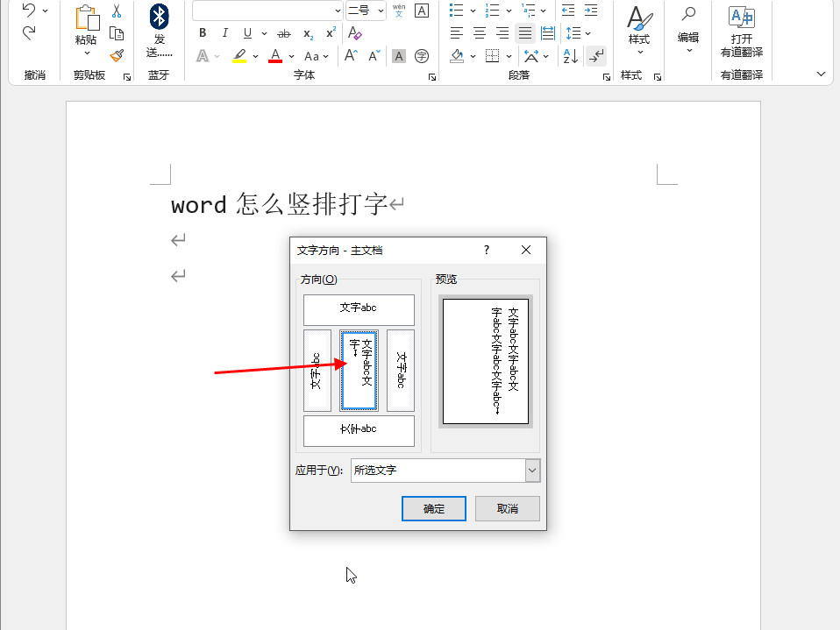Click the distributed alignment icon
This screenshot has width=840, height=630.
(x=548, y=33)
